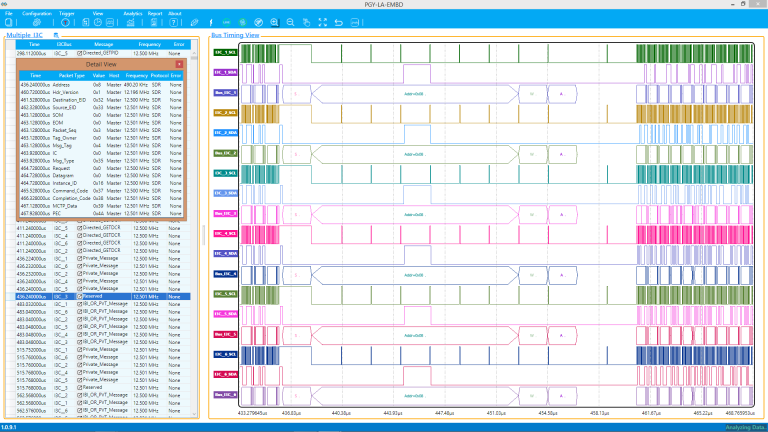Select the I3C_2_SCL signal label
The width and height of the screenshot is (768, 432).
(225, 113)
